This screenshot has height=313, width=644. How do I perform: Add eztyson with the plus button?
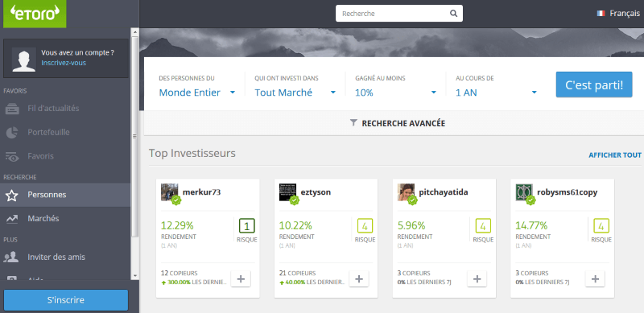(x=359, y=279)
